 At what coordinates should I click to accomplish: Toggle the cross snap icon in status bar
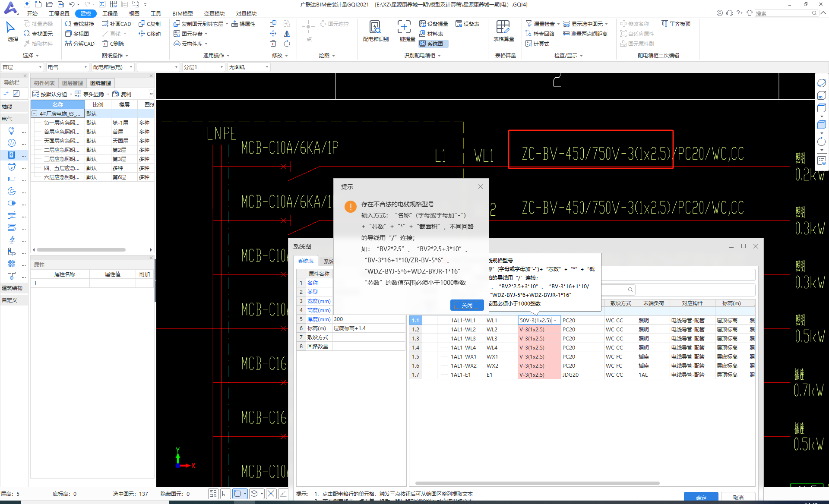(271, 494)
